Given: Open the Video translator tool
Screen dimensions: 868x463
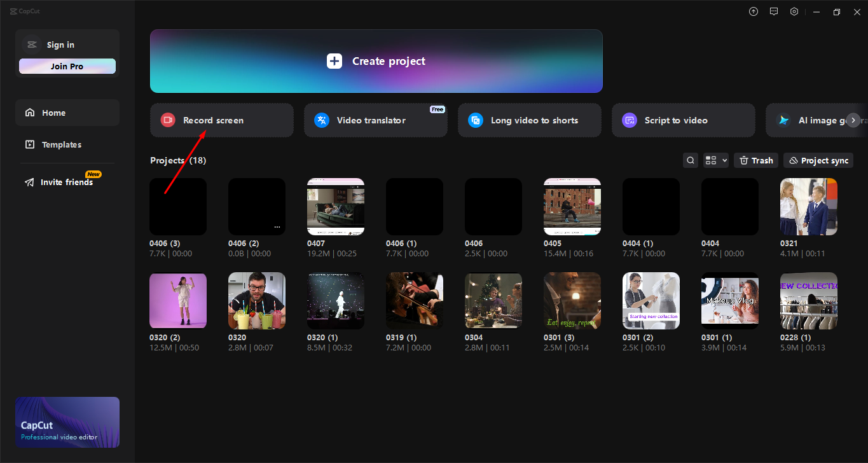Looking at the screenshot, I should click(376, 120).
